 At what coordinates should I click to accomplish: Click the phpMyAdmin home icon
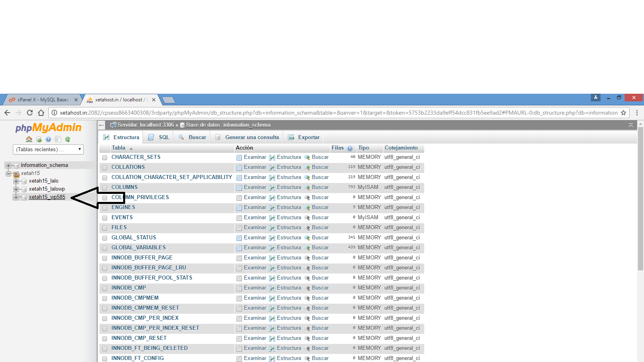pos(29,139)
